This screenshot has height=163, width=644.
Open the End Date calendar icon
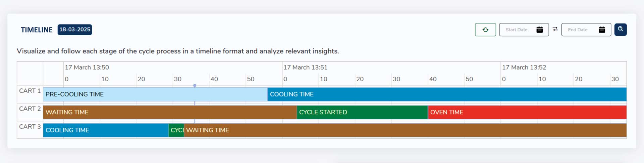(602, 30)
